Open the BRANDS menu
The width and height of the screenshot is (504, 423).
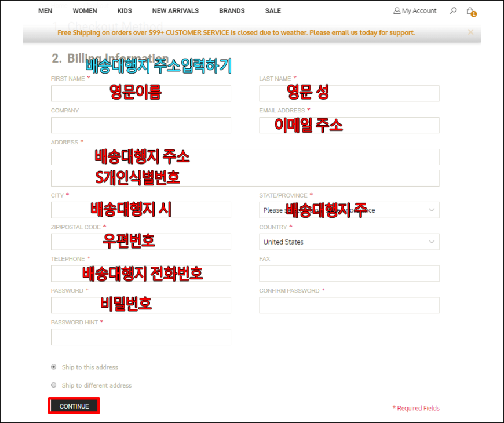(x=232, y=11)
